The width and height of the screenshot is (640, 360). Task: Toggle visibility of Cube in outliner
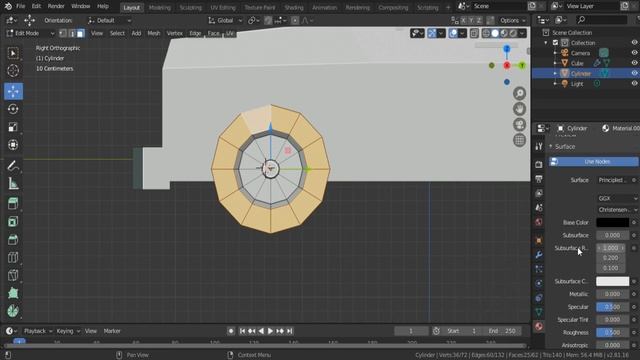coord(634,63)
